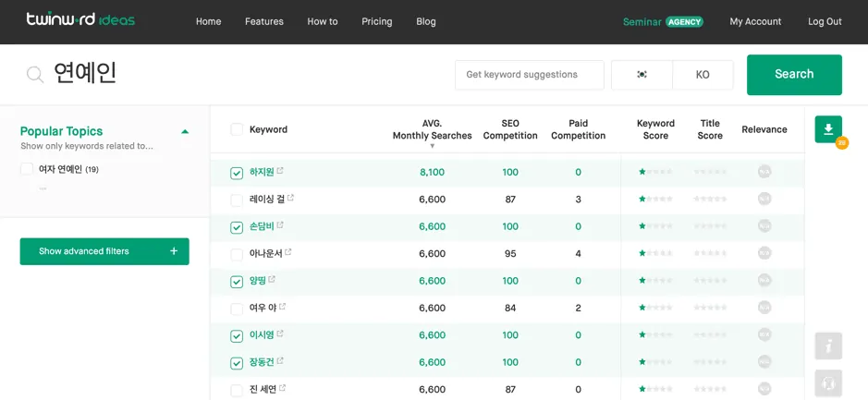Viewport: 868px width, 400px height.
Task: Check the 아나운서 keyword checkbox
Action: click(x=237, y=254)
